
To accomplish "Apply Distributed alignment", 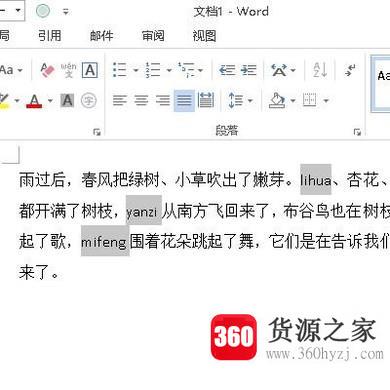I will pos(206,100).
